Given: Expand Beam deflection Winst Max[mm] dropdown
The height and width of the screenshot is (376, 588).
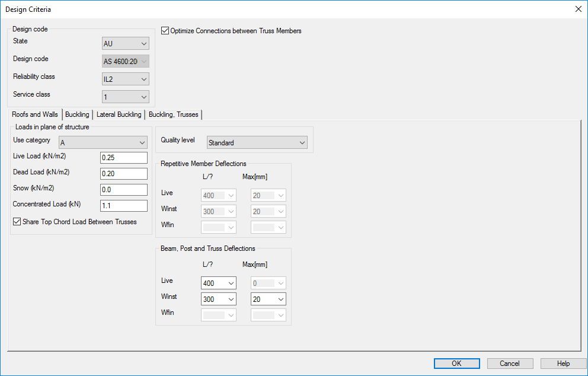Looking at the screenshot, I should pyautogui.click(x=269, y=299).
